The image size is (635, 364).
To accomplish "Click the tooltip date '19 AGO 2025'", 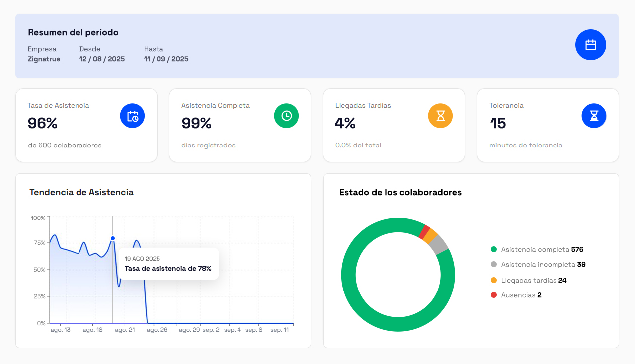I will pyautogui.click(x=142, y=259).
